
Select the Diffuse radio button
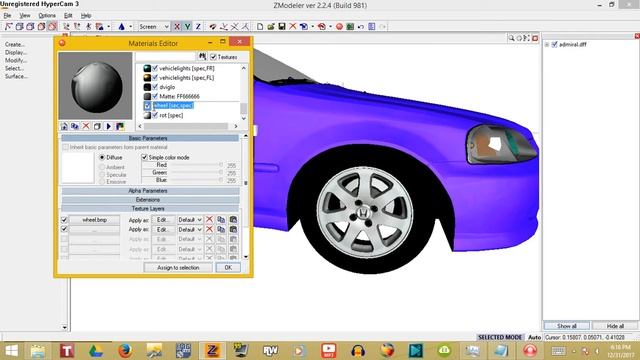(102, 157)
